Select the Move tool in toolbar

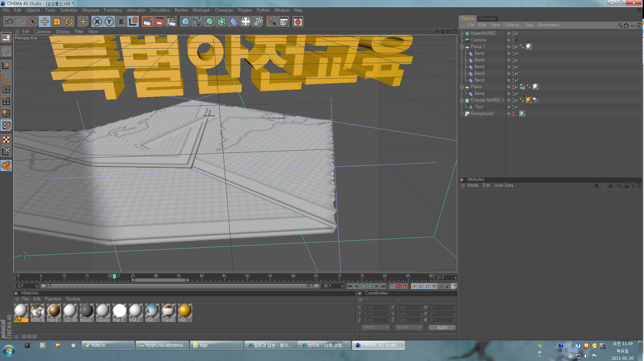click(x=45, y=22)
